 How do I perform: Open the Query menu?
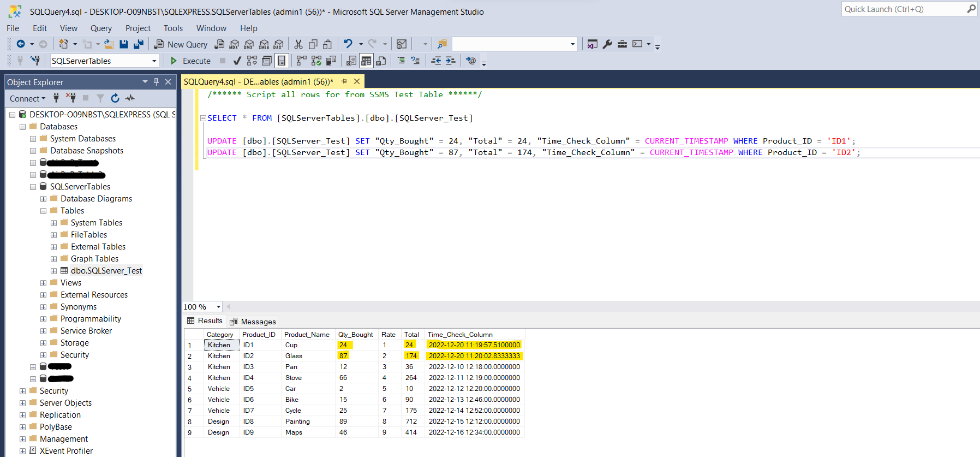(x=101, y=28)
